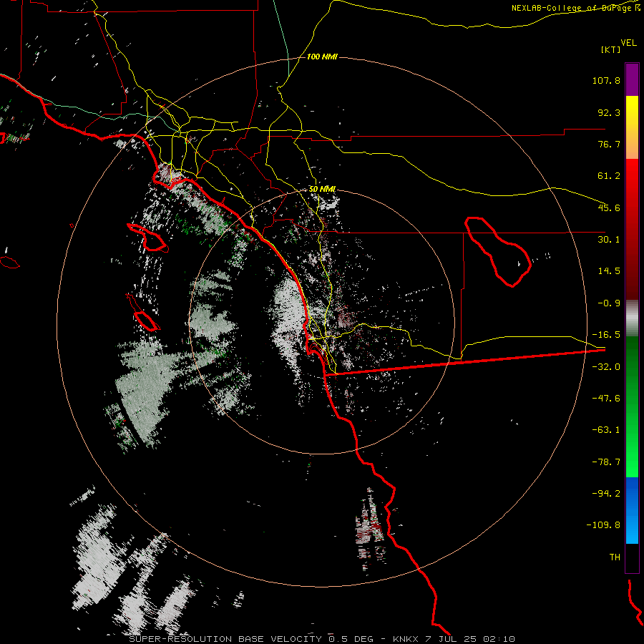
Task: Pick the gray segment of the color bar
Action: point(632,318)
